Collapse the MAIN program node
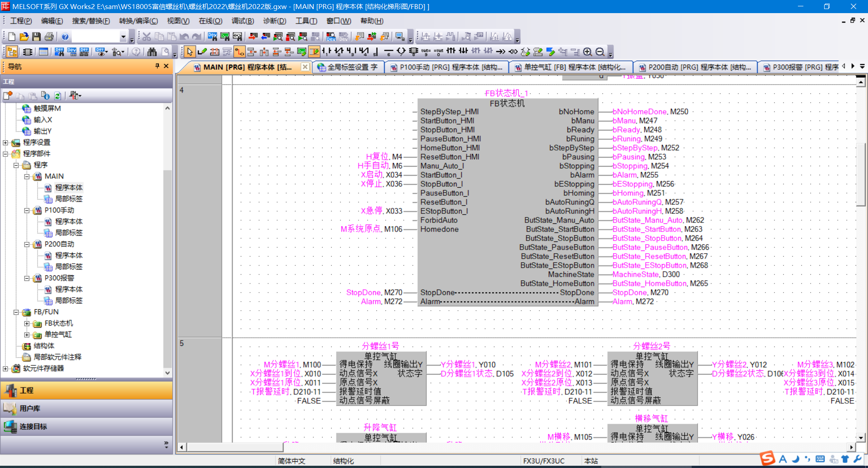The width and height of the screenshot is (868, 468). pos(27,176)
